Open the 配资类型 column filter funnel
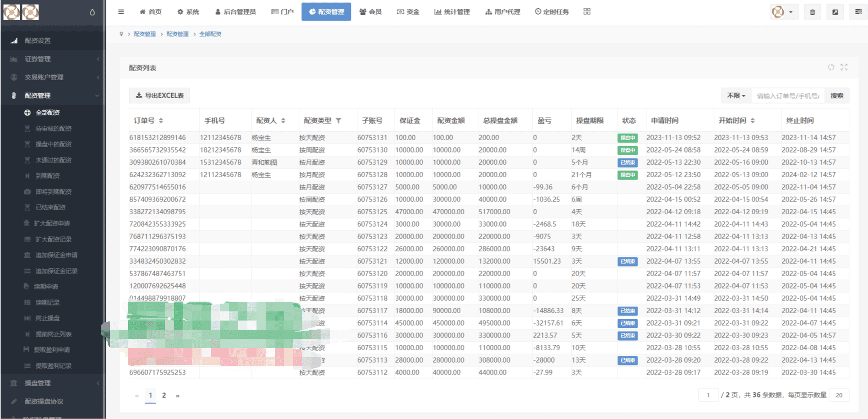The width and height of the screenshot is (868, 419). (x=338, y=120)
